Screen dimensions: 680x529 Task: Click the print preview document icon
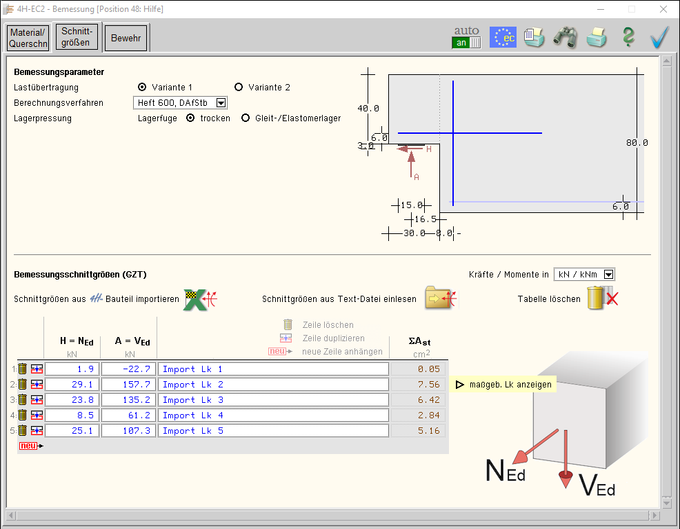535,38
